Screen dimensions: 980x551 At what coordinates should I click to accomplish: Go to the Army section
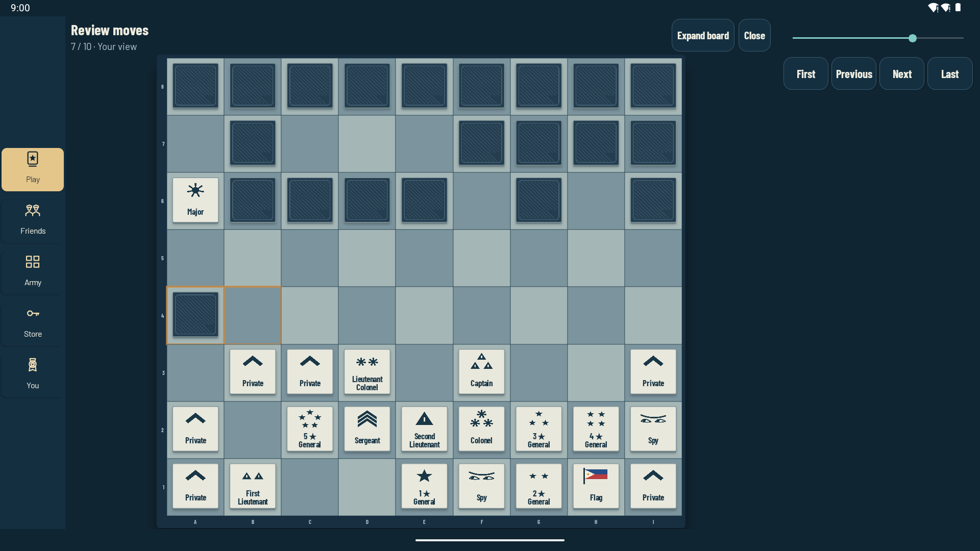[33, 272]
